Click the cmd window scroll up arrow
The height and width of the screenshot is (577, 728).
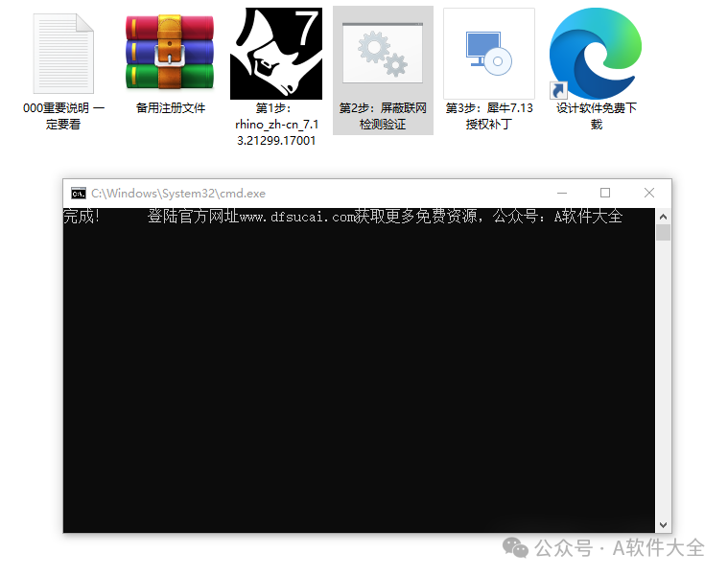663,217
